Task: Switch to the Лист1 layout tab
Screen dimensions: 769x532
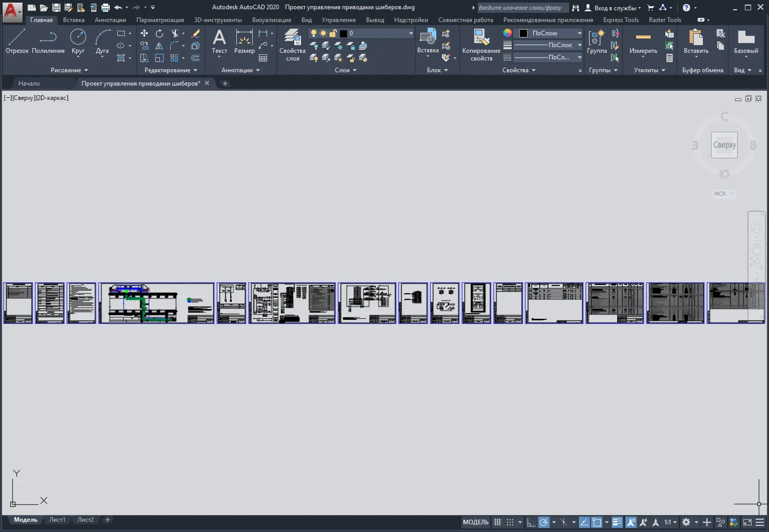Action: click(57, 520)
